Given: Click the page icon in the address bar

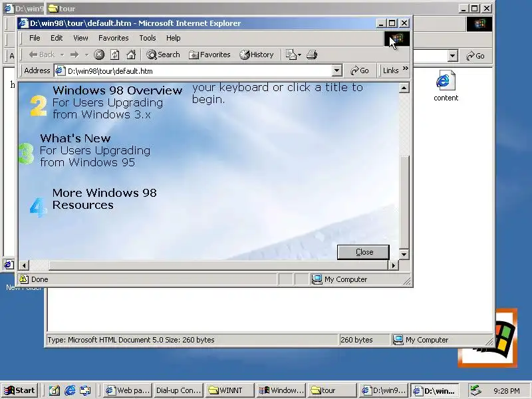Looking at the screenshot, I should [x=60, y=71].
